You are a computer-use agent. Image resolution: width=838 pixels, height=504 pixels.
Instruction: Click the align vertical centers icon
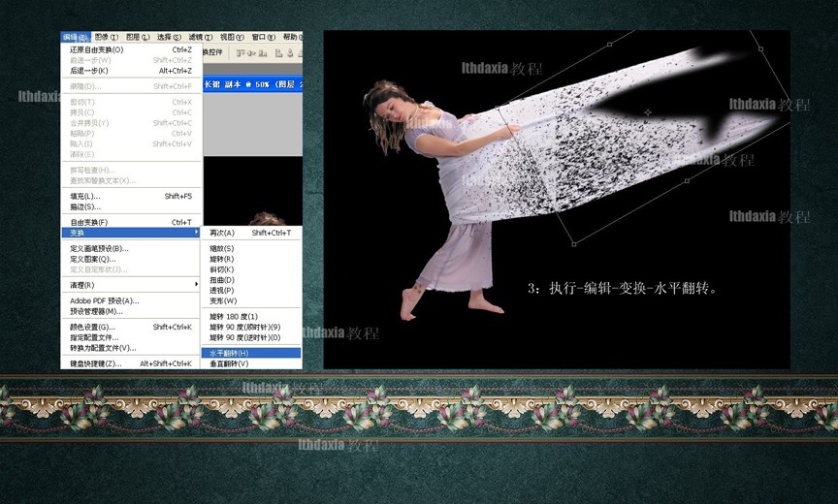(x=252, y=53)
